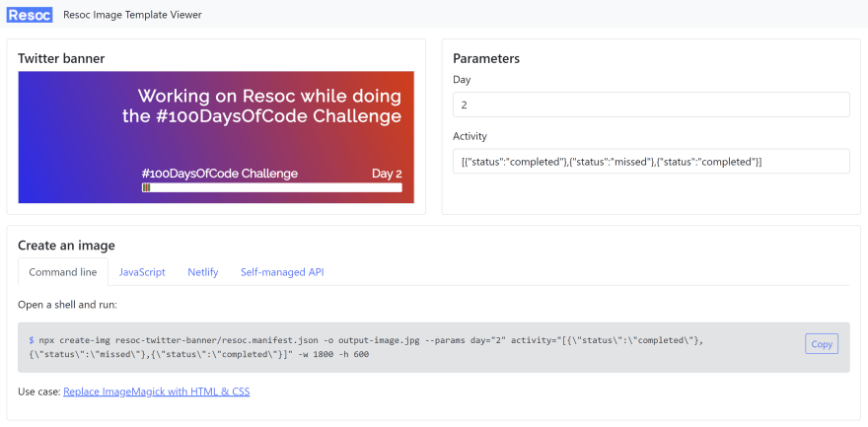The height and width of the screenshot is (427, 868).
Task: Copy the command with Copy button
Action: (822, 344)
